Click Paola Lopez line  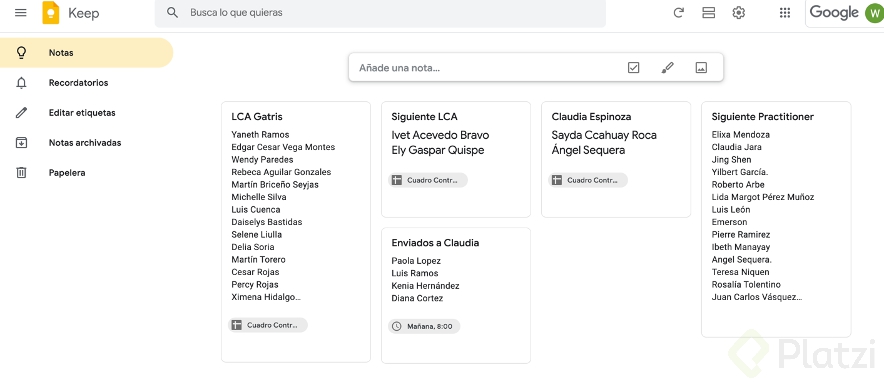point(416,261)
